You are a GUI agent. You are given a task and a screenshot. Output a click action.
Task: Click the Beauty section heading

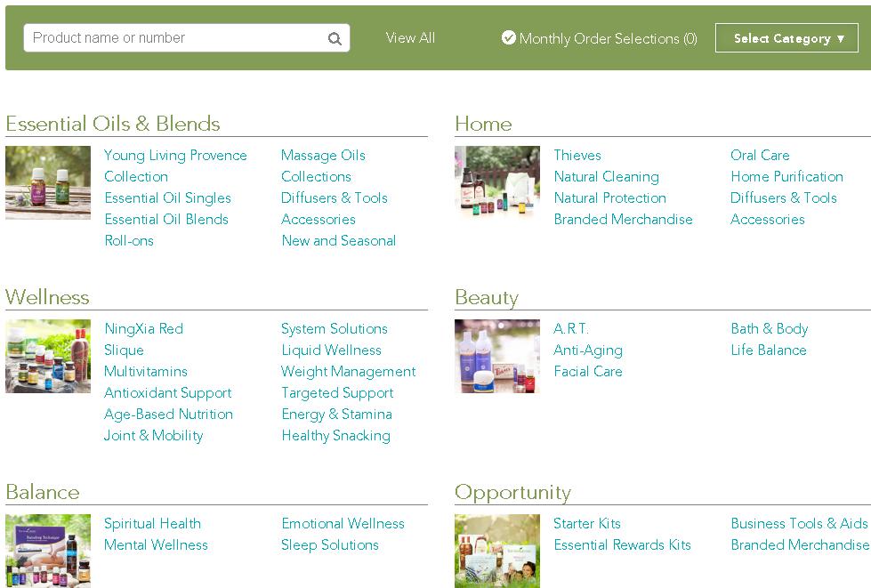click(486, 298)
